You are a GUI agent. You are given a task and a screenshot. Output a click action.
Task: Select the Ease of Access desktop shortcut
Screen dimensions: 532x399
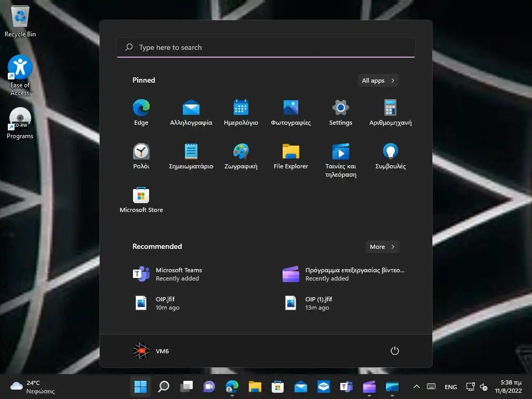tap(20, 75)
